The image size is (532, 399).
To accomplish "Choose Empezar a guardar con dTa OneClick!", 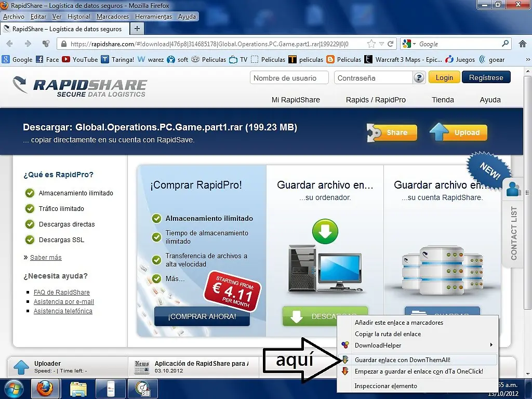I will point(418,371).
